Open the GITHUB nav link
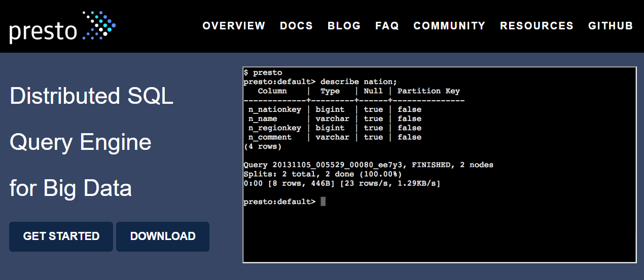Viewport: 644px width, 280px height. tap(611, 26)
